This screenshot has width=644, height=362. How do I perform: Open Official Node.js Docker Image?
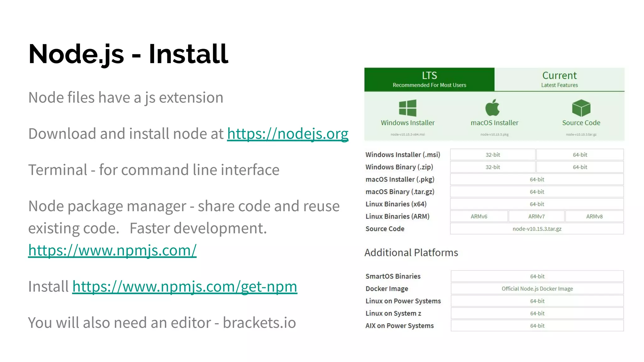click(537, 288)
